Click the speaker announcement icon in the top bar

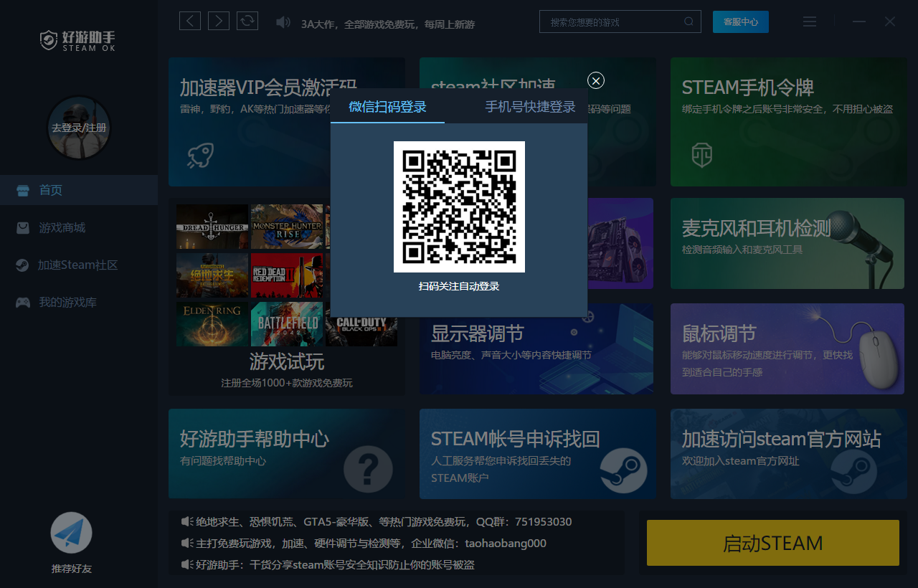283,22
